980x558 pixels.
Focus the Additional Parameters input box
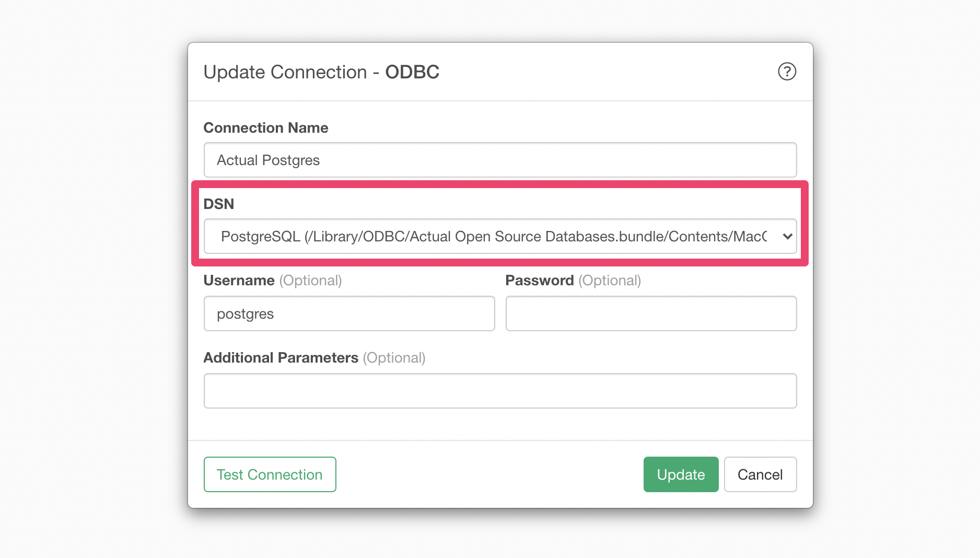pyautogui.click(x=500, y=391)
